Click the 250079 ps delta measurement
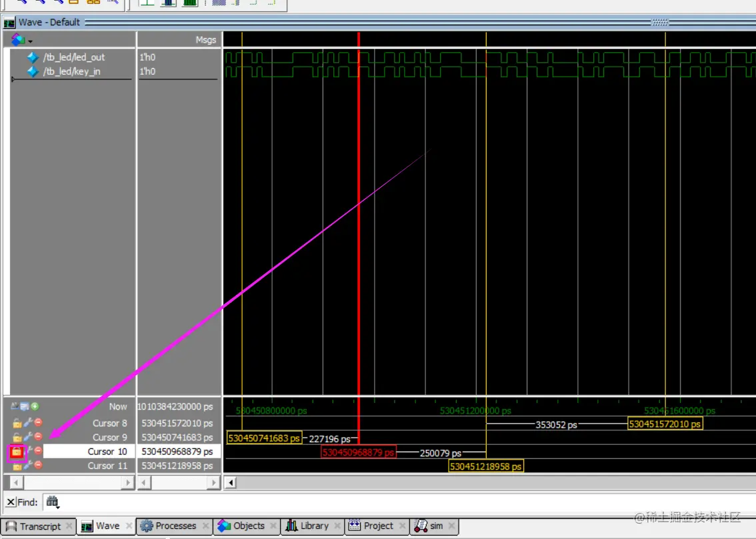 coord(441,453)
